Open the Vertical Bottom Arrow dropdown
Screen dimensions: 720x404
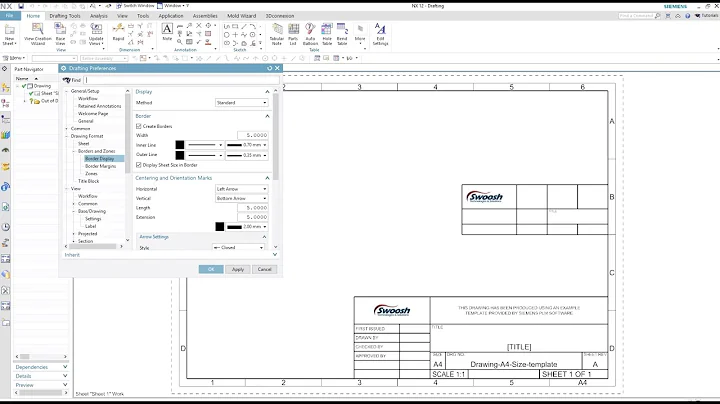point(242,198)
